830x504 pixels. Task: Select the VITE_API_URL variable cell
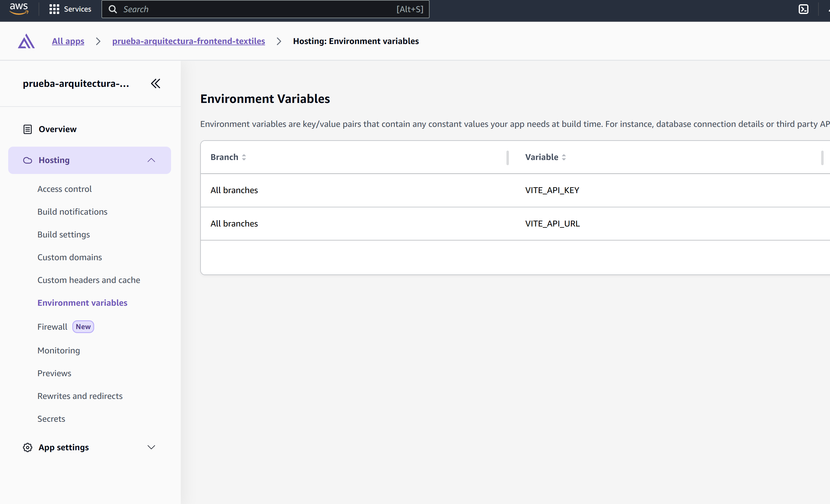tap(552, 223)
